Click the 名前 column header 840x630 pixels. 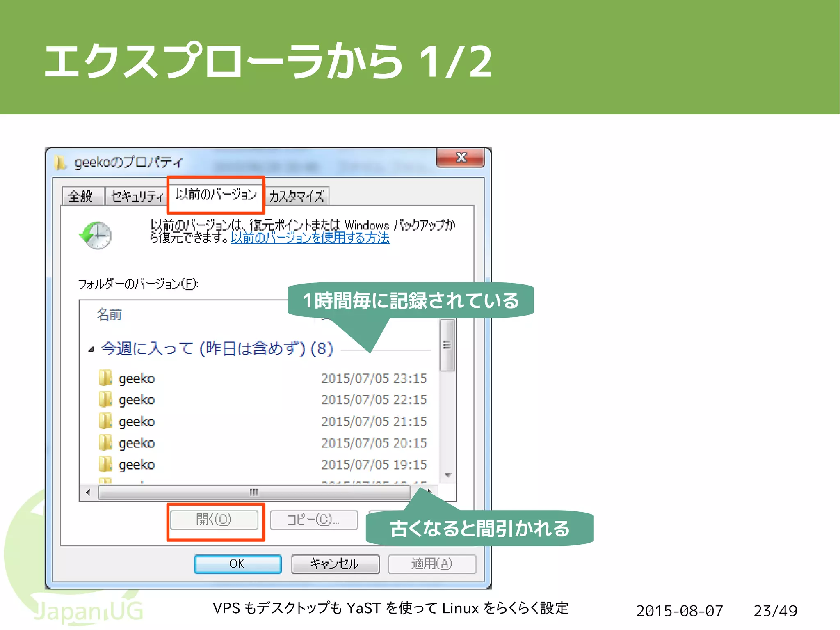tap(109, 315)
